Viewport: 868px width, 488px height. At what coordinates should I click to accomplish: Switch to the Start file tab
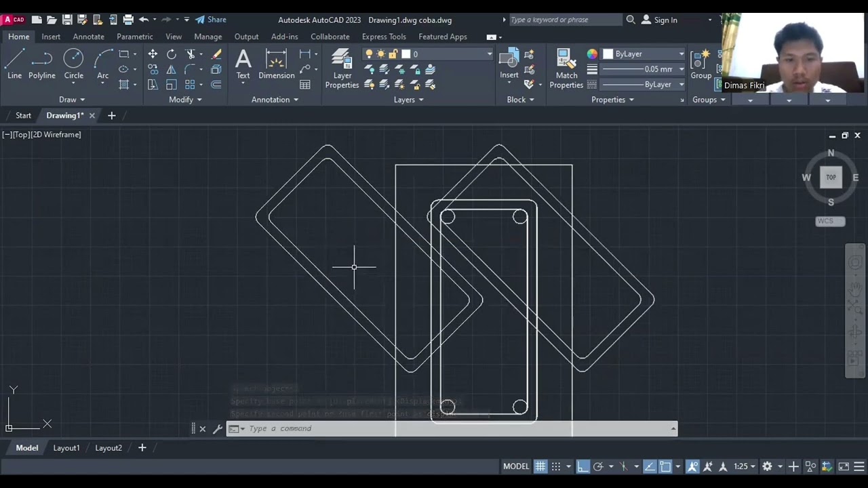(23, 115)
